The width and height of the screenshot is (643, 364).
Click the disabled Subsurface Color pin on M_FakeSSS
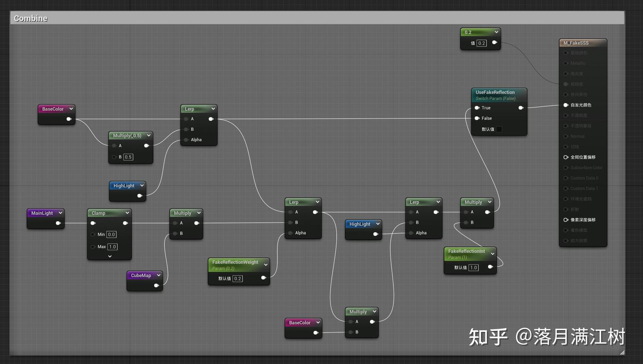(566, 168)
